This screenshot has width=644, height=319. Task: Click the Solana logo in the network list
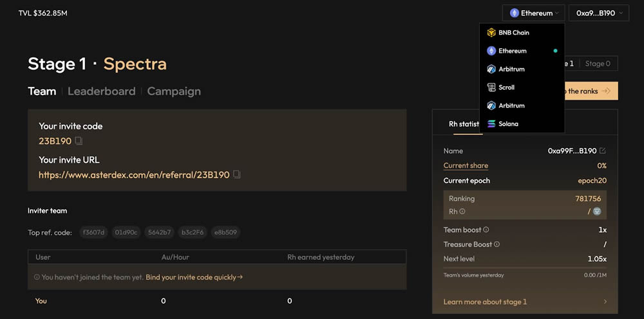click(x=491, y=123)
